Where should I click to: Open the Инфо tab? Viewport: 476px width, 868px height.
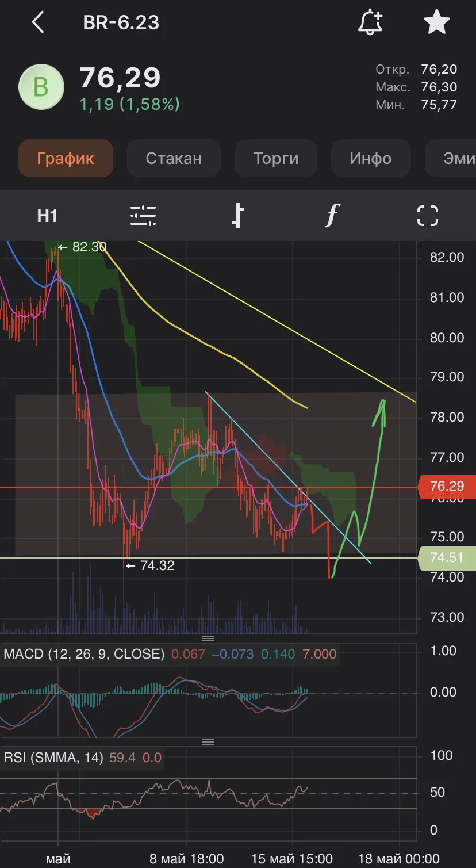[371, 158]
